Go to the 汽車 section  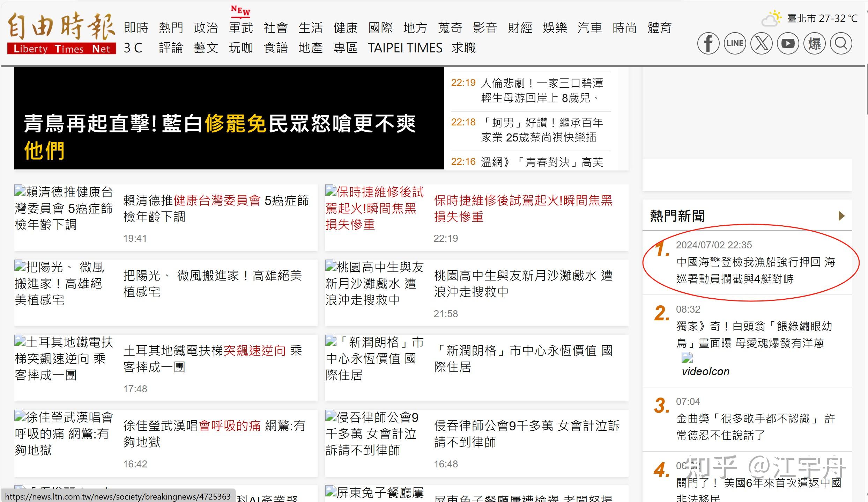pyautogui.click(x=590, y=28)
